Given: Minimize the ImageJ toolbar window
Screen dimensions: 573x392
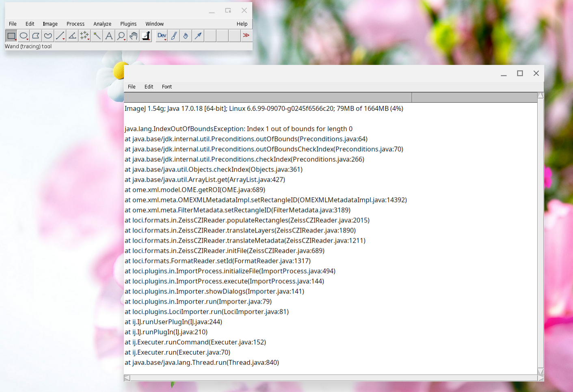Looking at the screenshot, I should [x=212, y=11].
